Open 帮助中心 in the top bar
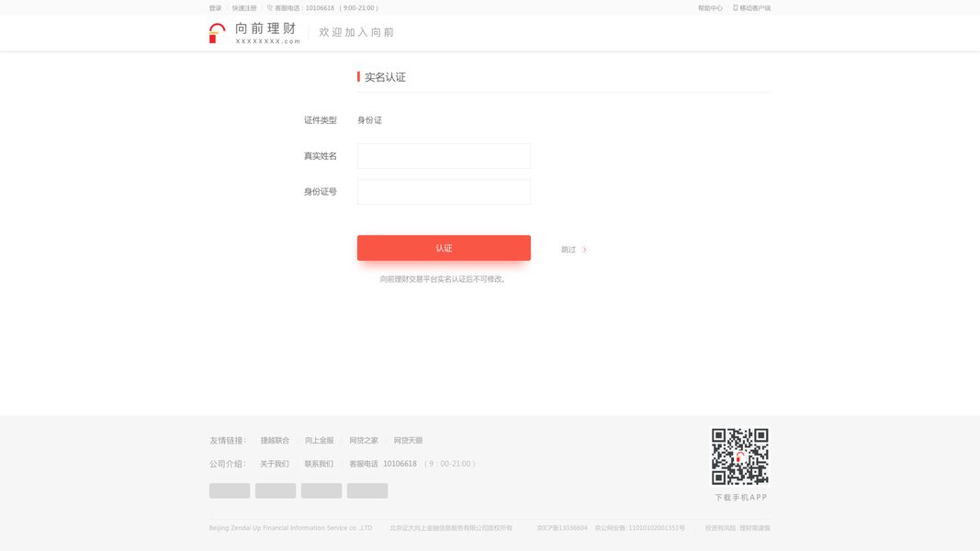The image size is (980, 551). [x=710, y=8]
